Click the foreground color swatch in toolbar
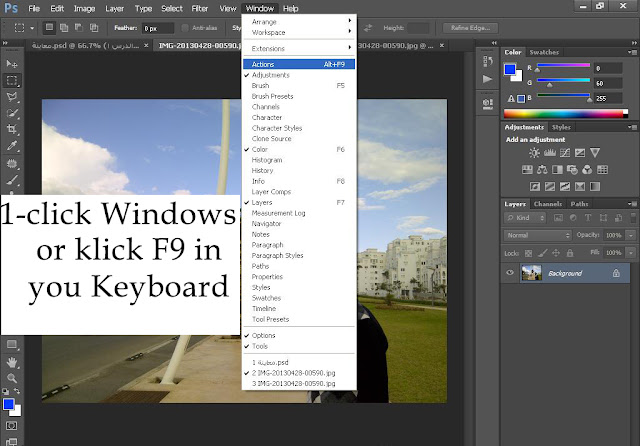Screen dimensions: 640x446 [x=9, y=404]
